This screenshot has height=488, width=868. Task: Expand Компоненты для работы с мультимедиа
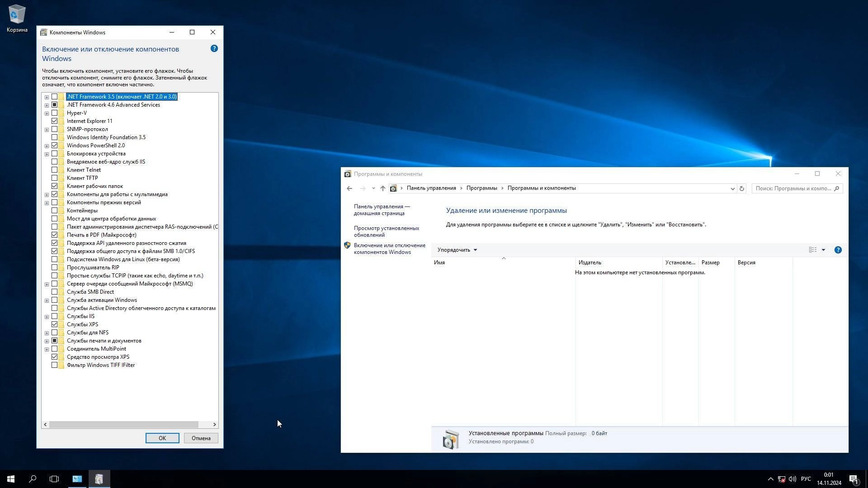47,195
